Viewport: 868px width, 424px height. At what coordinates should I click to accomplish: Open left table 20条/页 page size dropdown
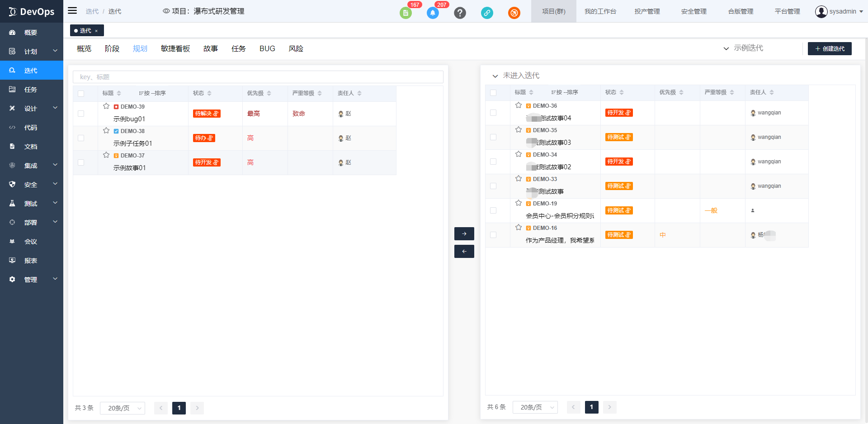point(123,408)
